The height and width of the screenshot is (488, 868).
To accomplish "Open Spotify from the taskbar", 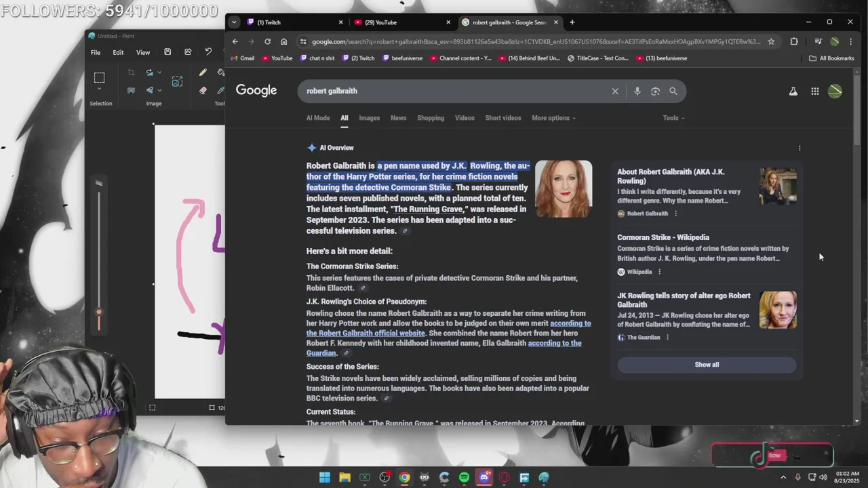I will (464, 477).
